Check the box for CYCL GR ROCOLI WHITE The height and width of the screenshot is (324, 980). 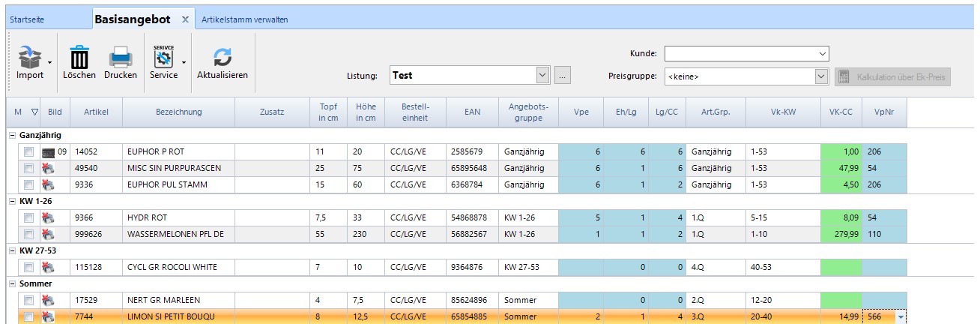pos(28,267)
